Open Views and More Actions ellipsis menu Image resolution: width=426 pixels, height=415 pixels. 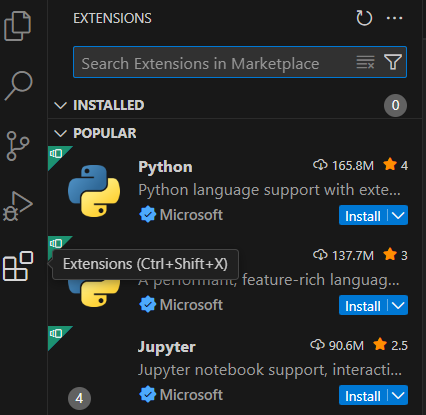394,18
